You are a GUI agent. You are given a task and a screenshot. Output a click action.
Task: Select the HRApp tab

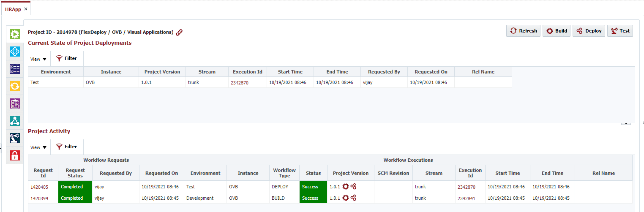pyautogui.click(x=13, y=9)
